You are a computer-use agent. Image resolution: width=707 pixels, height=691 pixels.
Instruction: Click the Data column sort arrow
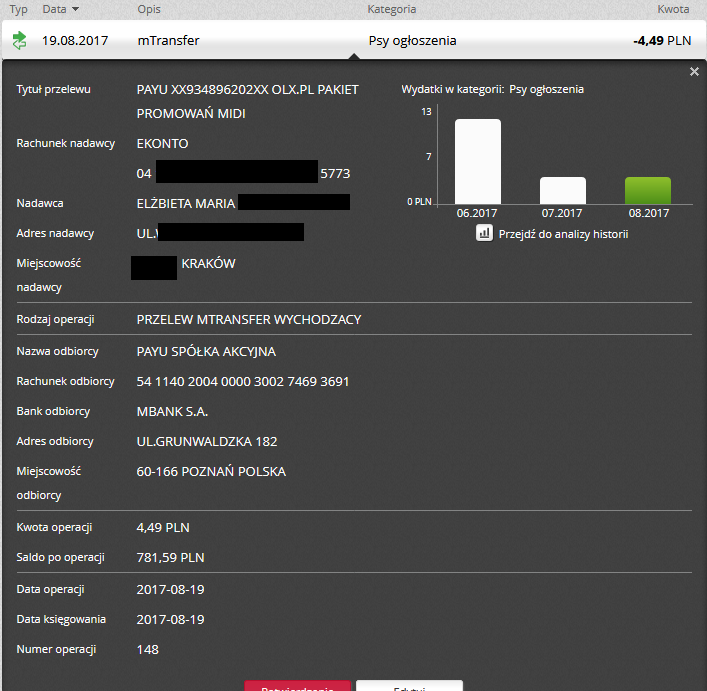coord(75,9)
